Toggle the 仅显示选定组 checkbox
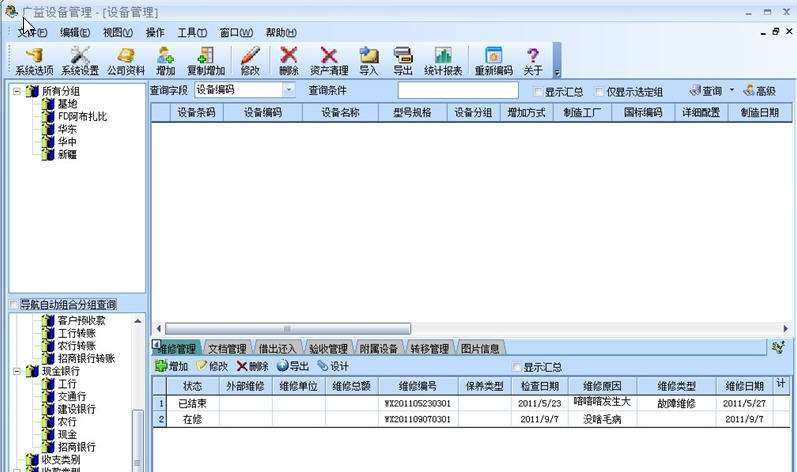 click(599, 92)
